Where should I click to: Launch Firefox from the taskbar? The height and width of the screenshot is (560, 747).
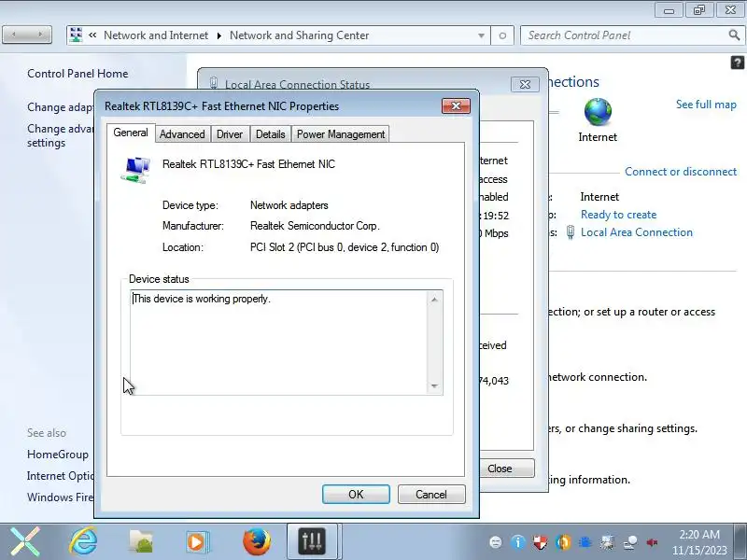[256, 542]
